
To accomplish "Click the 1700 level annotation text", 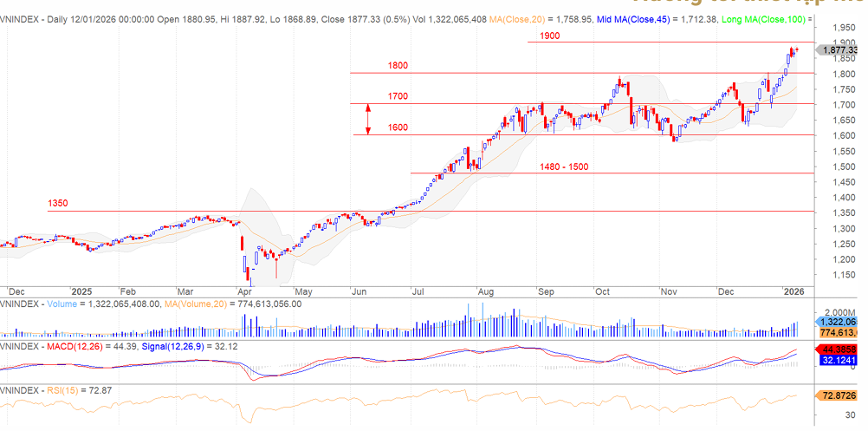I will pyautogui.click(x=398, y=96).
